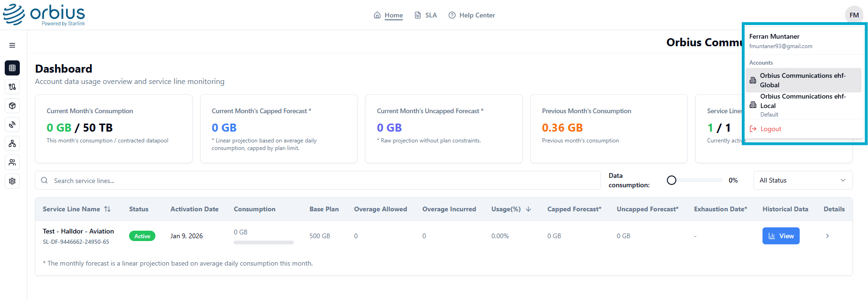Click the FM user avatar
Screen dimensions: 868x300
pyautogui.click(x=854, y=15)
